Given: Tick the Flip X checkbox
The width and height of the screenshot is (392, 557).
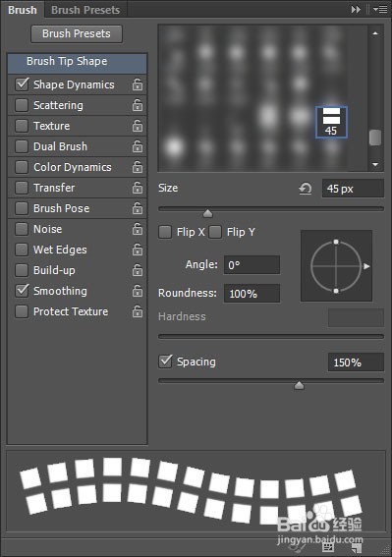Looking at the screenshot, I should [x=165, y=232].
